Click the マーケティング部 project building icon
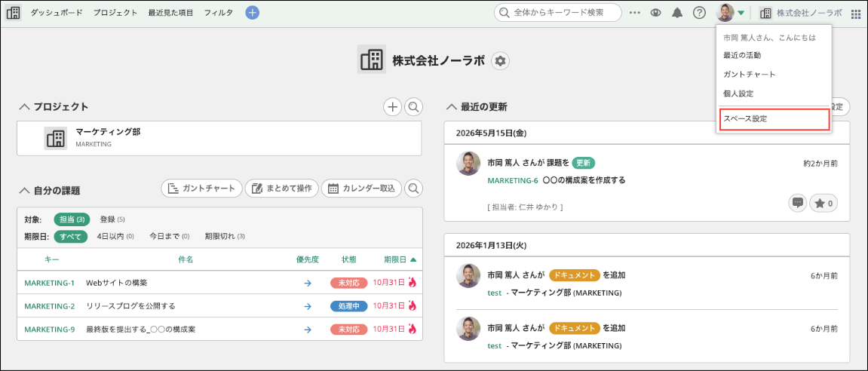Viewport: 868px width, 371px height. (55, 139)
